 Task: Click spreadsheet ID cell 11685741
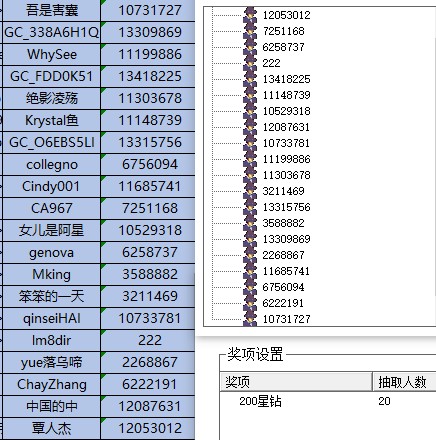click(x=148, y=186)
